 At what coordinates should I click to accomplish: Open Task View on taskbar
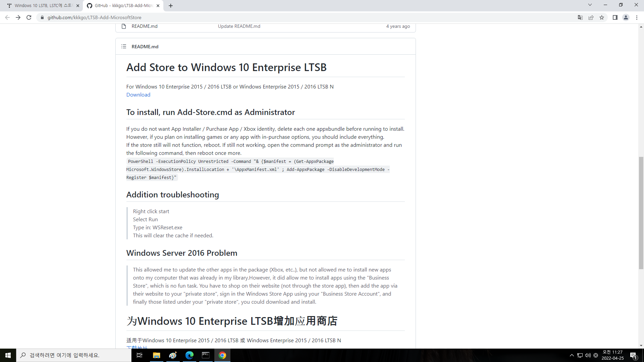tap(140, 355)
